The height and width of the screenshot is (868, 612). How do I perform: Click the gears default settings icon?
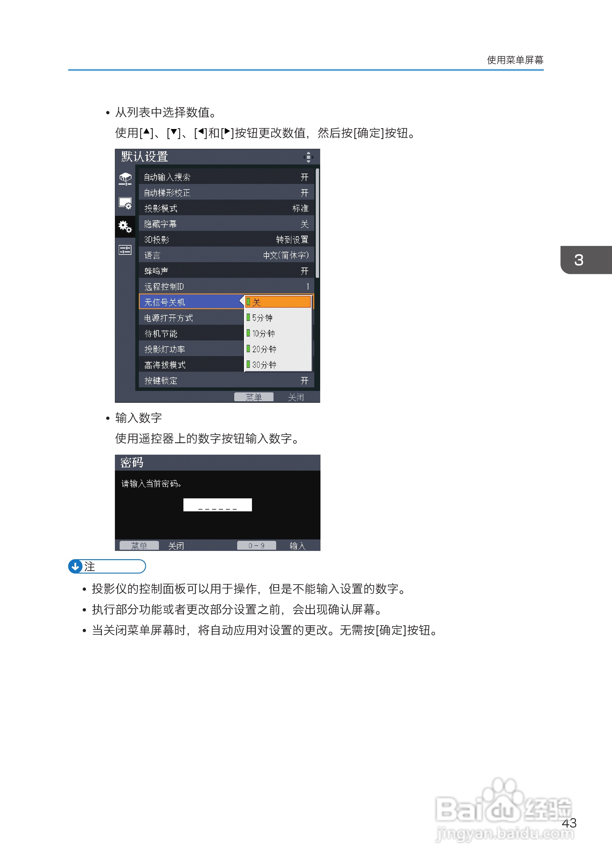click(125, 226)
